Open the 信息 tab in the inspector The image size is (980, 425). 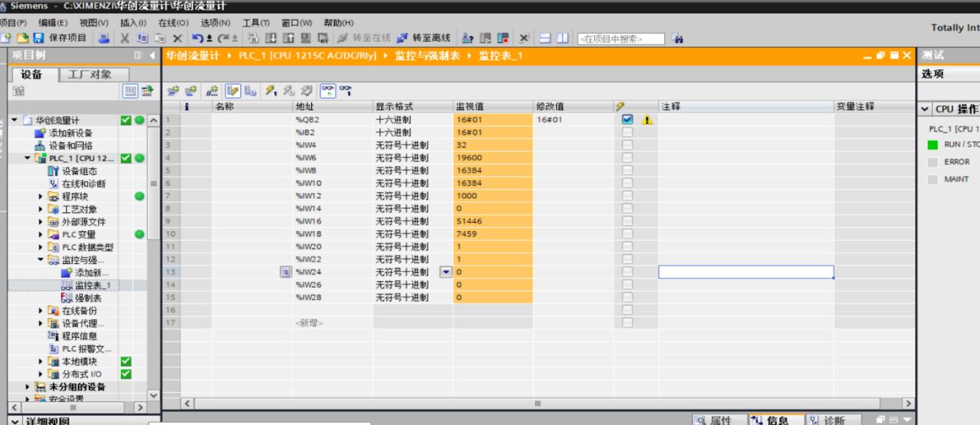coord(772,420)
